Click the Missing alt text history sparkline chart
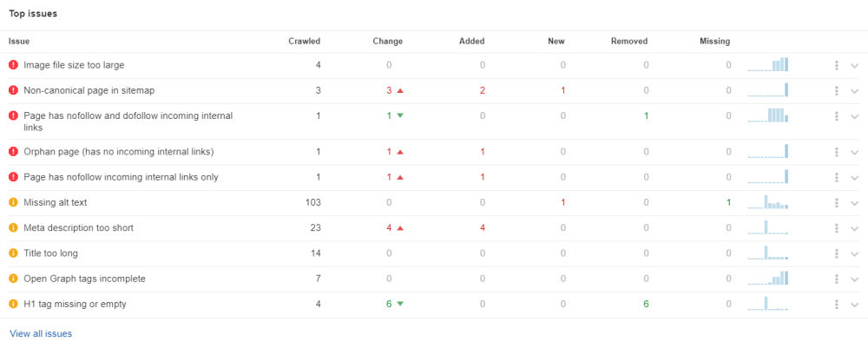The image size is (868, 348). (768, 202)
